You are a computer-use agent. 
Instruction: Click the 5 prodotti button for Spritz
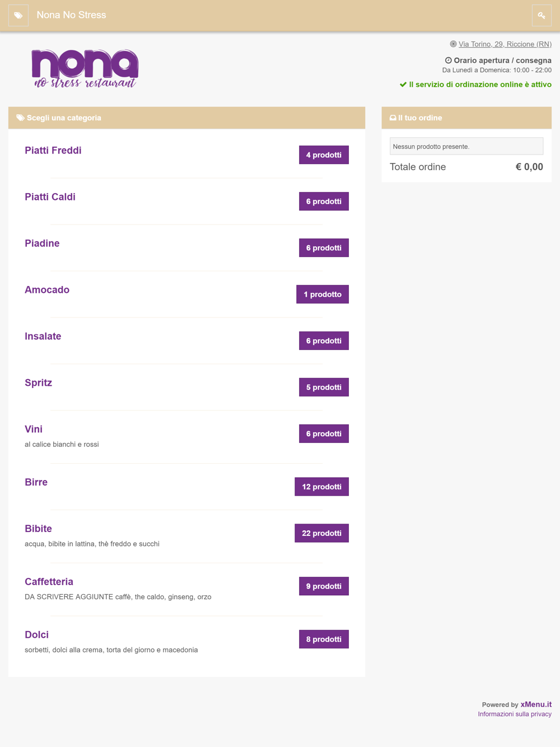(324, 387)
